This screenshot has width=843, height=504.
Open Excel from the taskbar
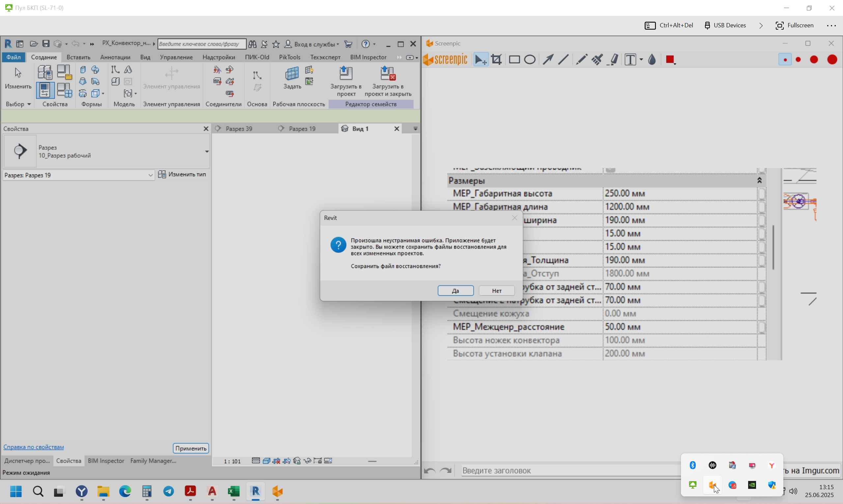[x=234, y=492]
